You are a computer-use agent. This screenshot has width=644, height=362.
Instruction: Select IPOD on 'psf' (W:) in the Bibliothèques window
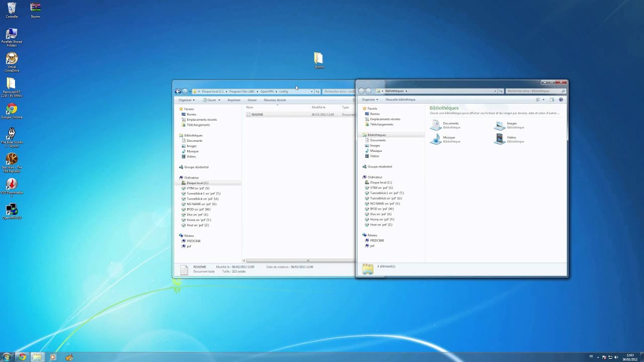pos(379,209)
